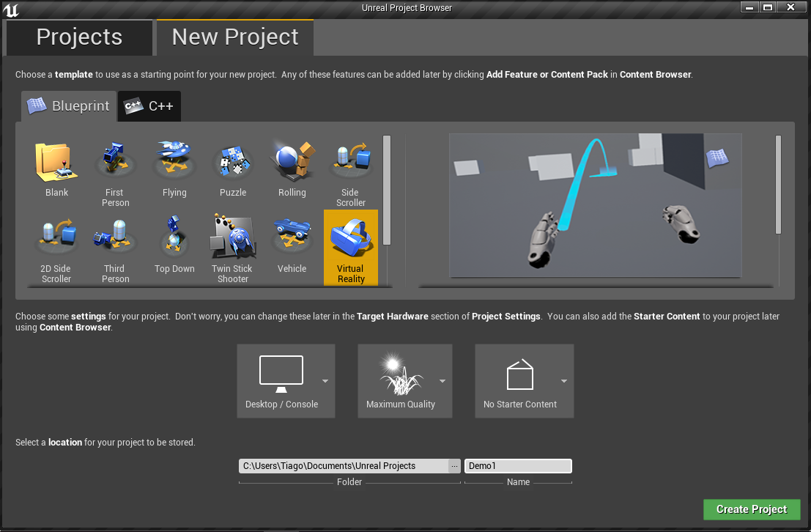Browse for project folder with ellipsis button
This screenshot has height=532, width=811.
tap(454, 466)
